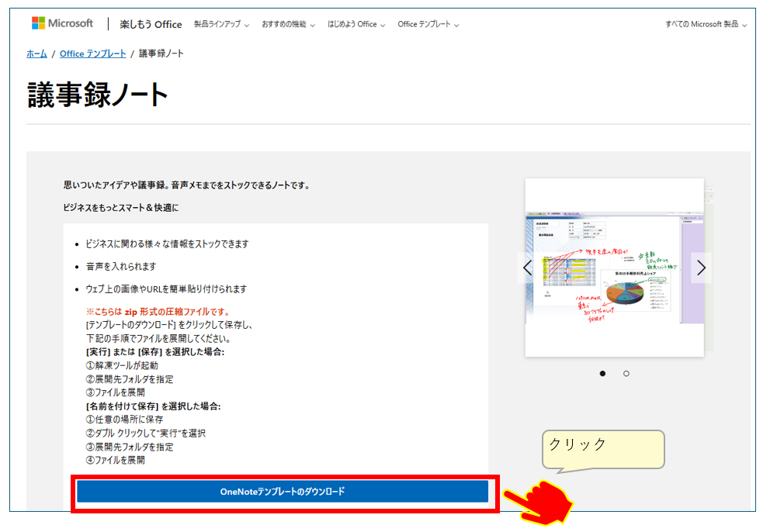Click the 楽しもう Office site title link
Viewport: 777px width, 532px height.
(x=151, y=25)
